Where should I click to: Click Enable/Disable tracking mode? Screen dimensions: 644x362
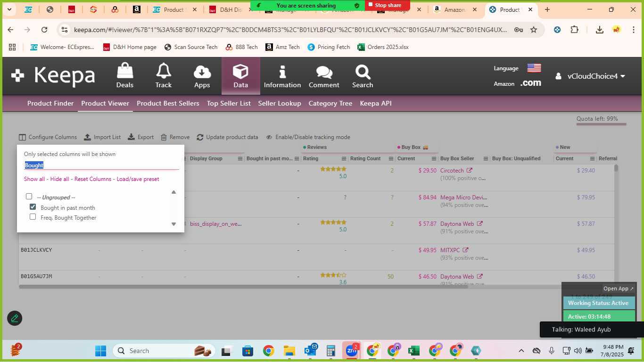(308, 137)
